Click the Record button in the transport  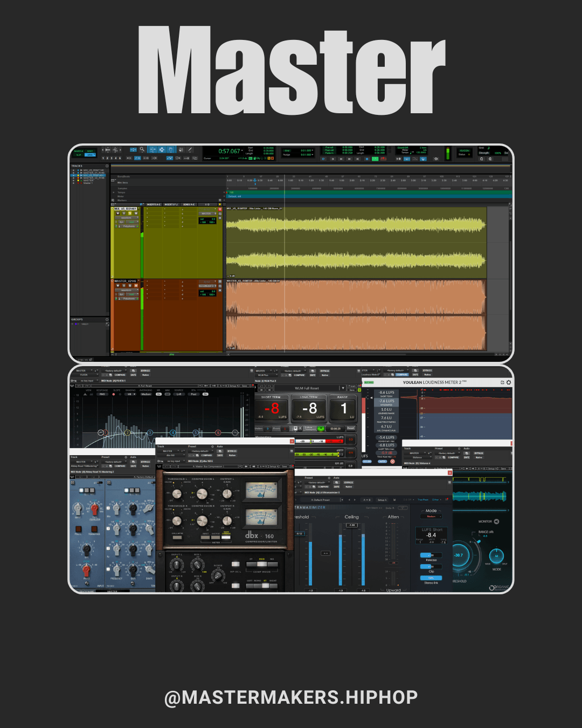(384, 159)
